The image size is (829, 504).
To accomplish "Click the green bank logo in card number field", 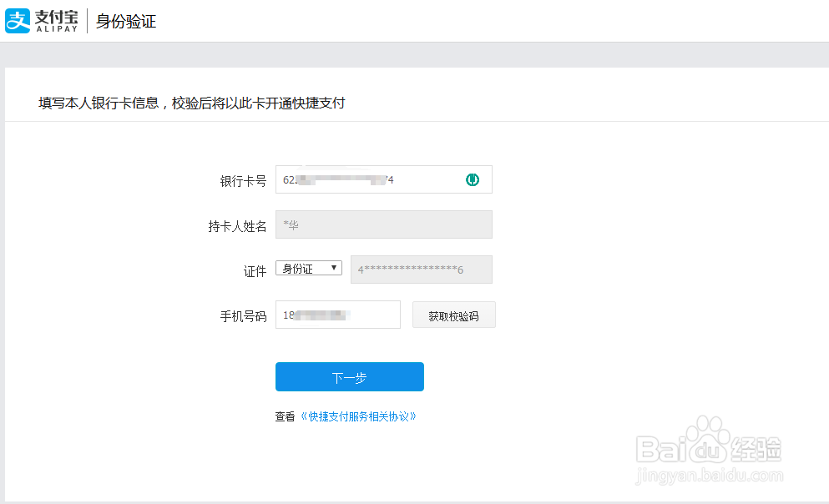I will click(472, 179).
